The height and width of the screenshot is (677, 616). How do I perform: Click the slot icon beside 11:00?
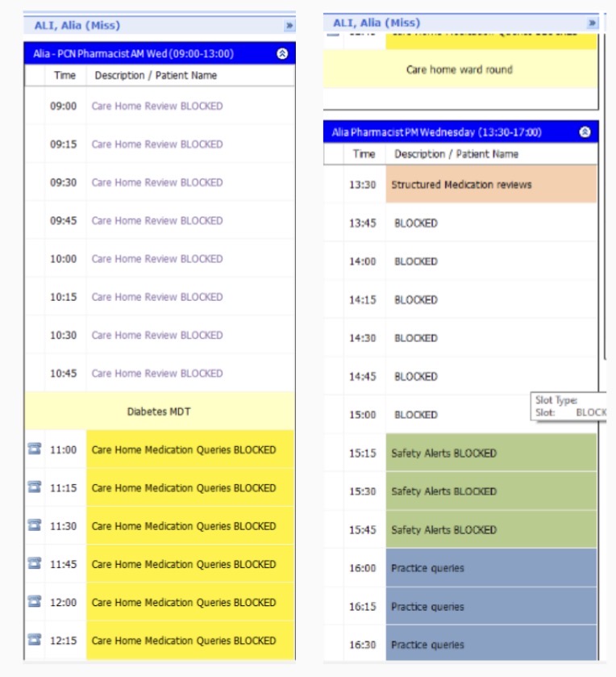(34, 449)
